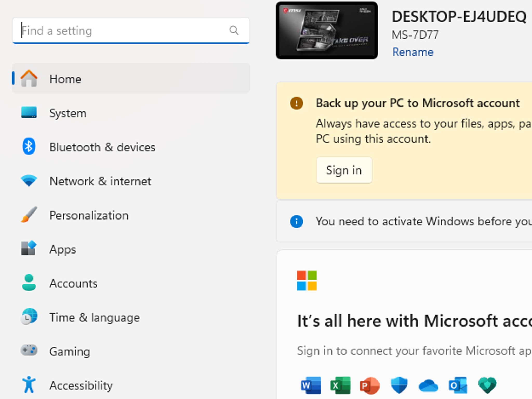This screenshot has height=399, width=532.
Task: Click Sign in on backup banner
Action: [344, 170]
